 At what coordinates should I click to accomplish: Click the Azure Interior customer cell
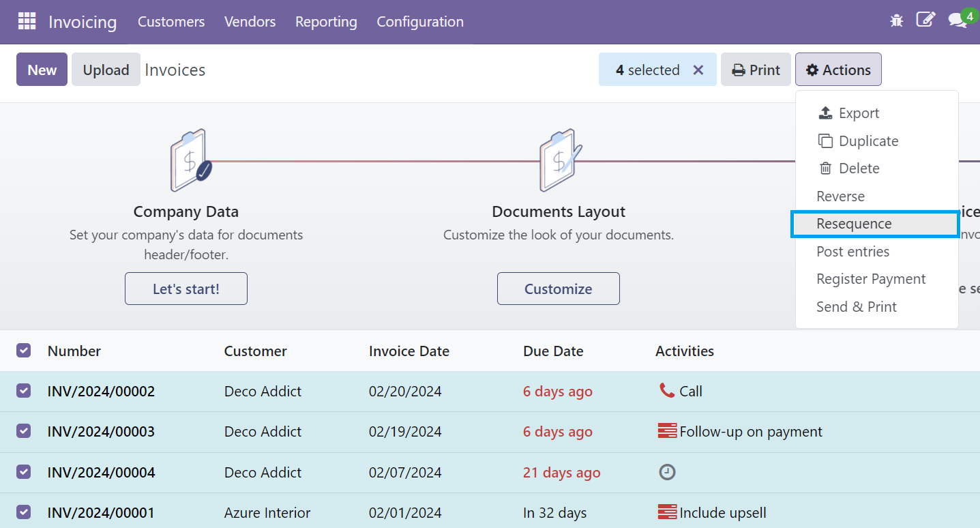(267, 512)
